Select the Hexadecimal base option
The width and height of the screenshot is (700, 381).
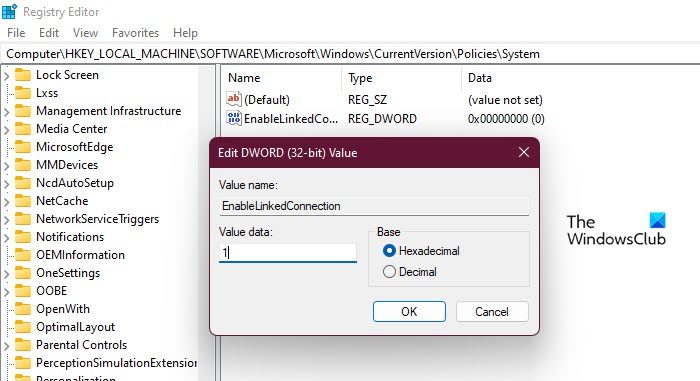tap(389, 251)
